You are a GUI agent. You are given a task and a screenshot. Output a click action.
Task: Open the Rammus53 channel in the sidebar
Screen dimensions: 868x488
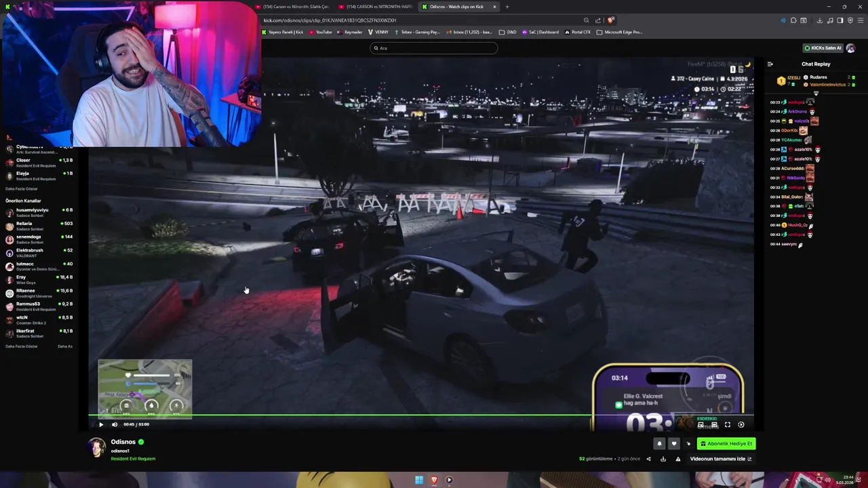(x=39, y=306)
